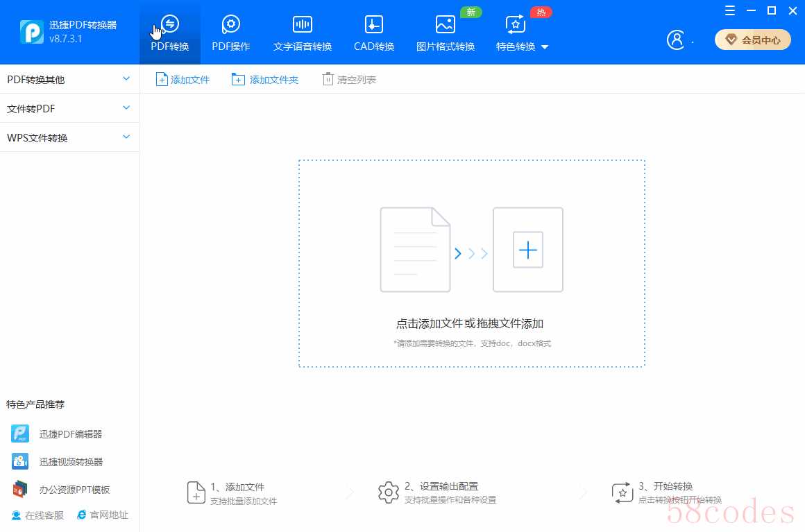Viewport: 805px width, 532px height.
Task: Open 在线客服 support link
Action: (37, 515)
